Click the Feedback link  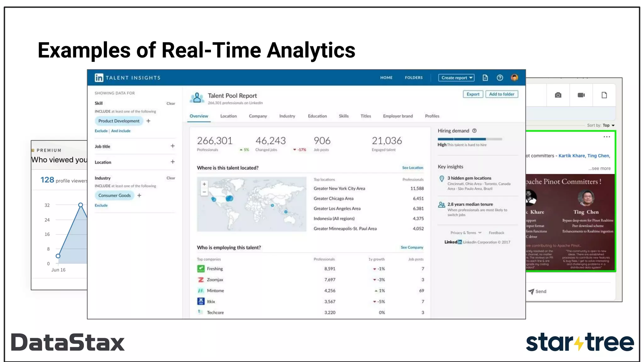[x=496, y=233]
